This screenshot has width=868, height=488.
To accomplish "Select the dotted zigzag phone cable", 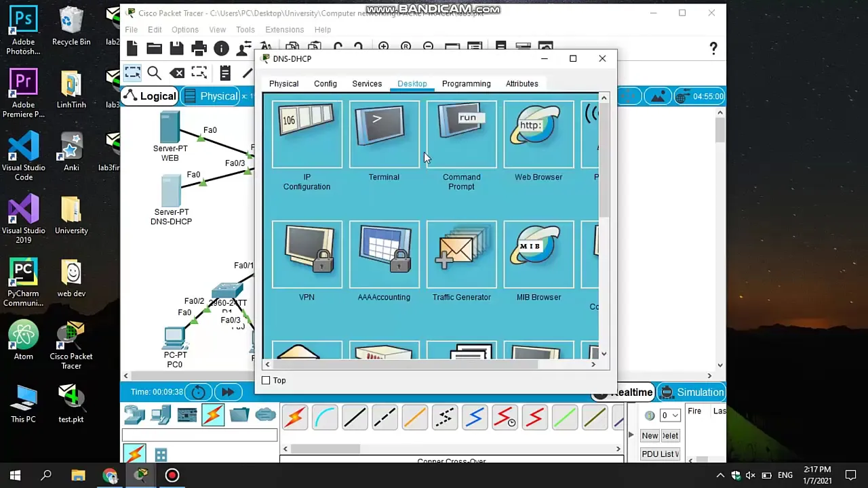I will click(445, 416).
